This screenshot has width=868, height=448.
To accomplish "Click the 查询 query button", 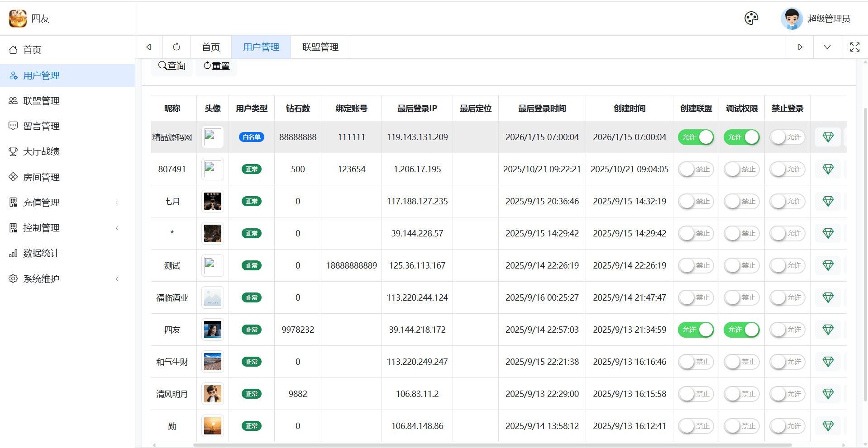I will point(172,66).
